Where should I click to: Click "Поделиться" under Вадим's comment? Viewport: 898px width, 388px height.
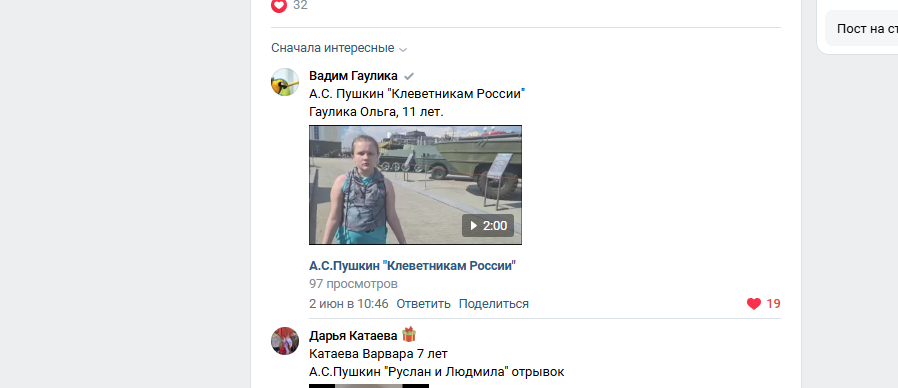494,304
